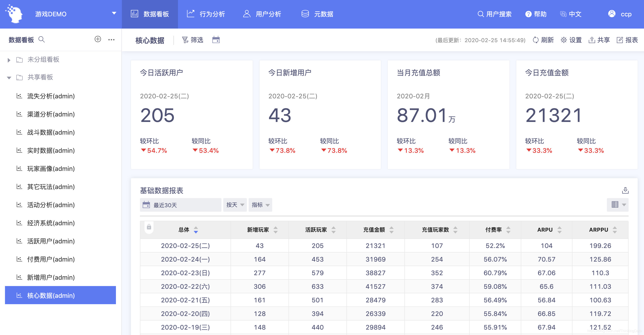Open the 元数据 top menu
644x335 pixels.
[317, 14]
